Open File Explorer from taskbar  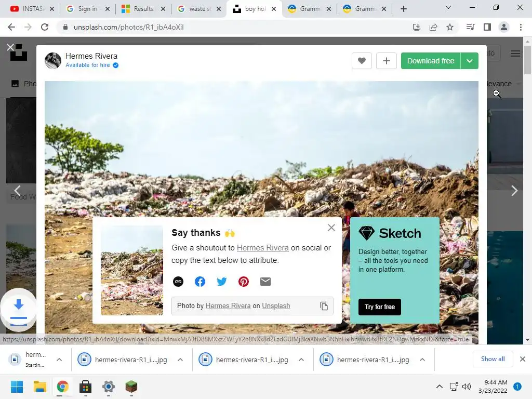point(39,387)
